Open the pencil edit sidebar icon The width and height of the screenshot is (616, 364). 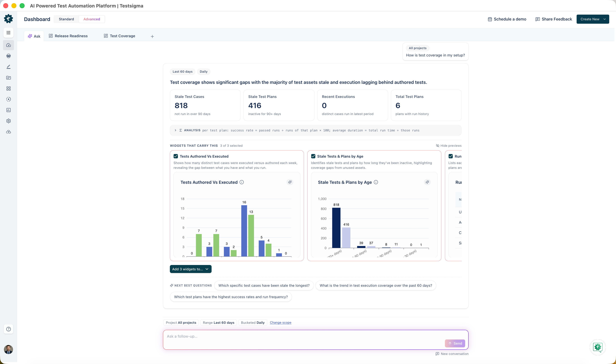(x=8, y=67)
